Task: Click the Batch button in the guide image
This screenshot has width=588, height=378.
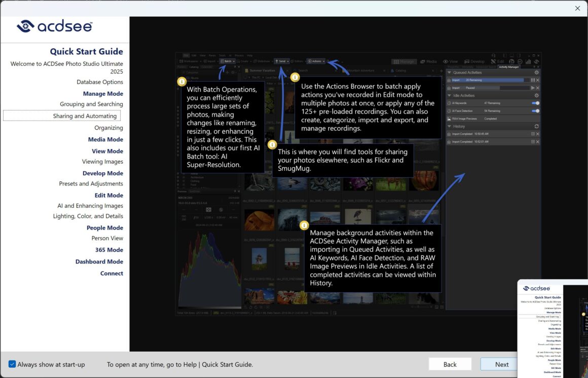Action: click(x=228, y=61)
